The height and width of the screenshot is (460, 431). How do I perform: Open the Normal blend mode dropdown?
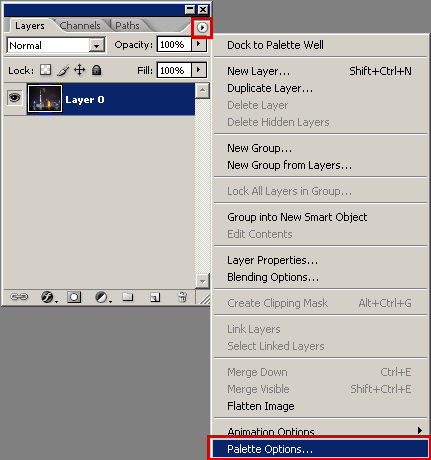(x=56, y=45)
